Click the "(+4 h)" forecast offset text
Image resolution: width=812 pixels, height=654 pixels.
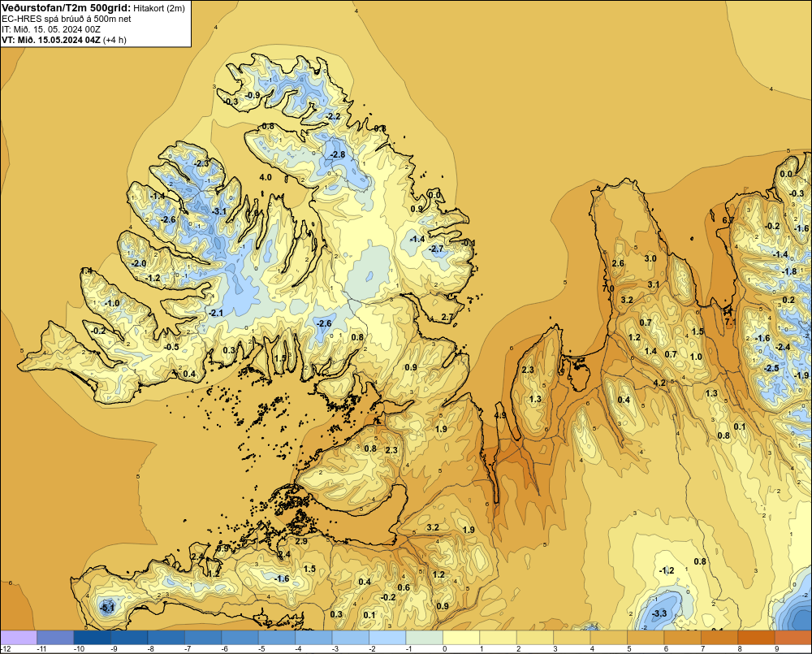(x=115, y=40)
